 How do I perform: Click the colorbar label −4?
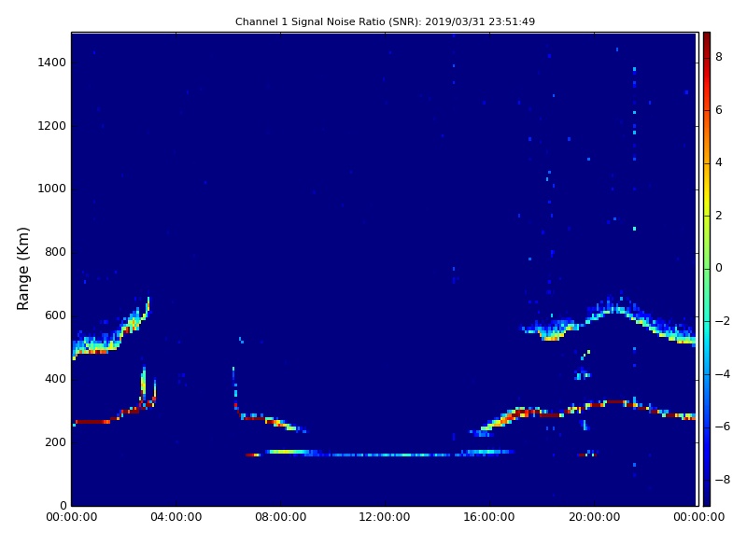pos(723,374)
